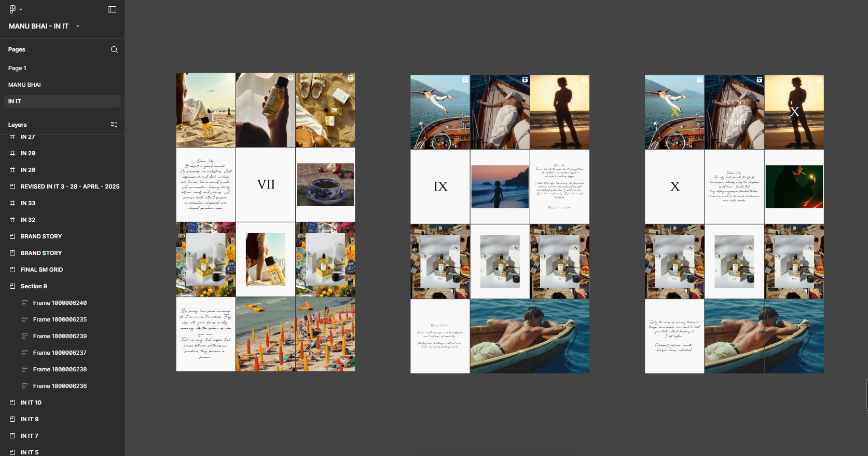Select the currently active IN IT page

point(15,102)
